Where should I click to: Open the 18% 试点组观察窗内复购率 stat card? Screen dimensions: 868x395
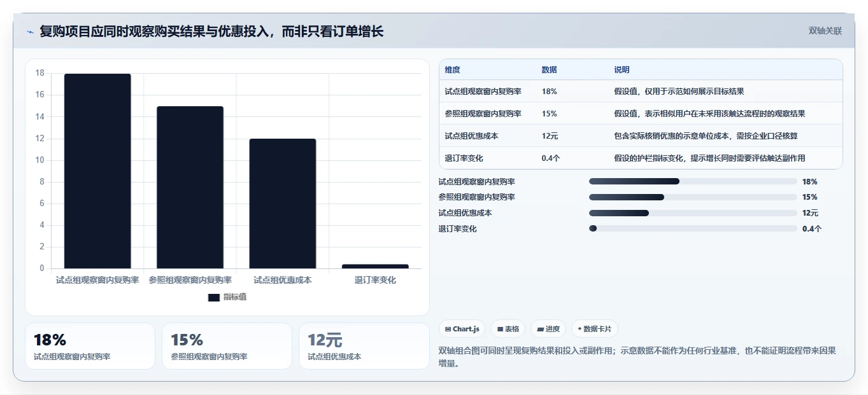[x=90, y=346]
